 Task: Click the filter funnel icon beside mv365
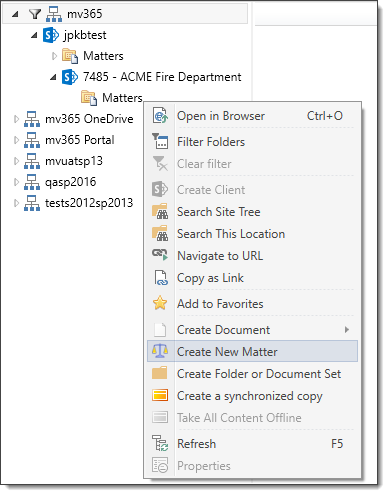click(35, 14)
